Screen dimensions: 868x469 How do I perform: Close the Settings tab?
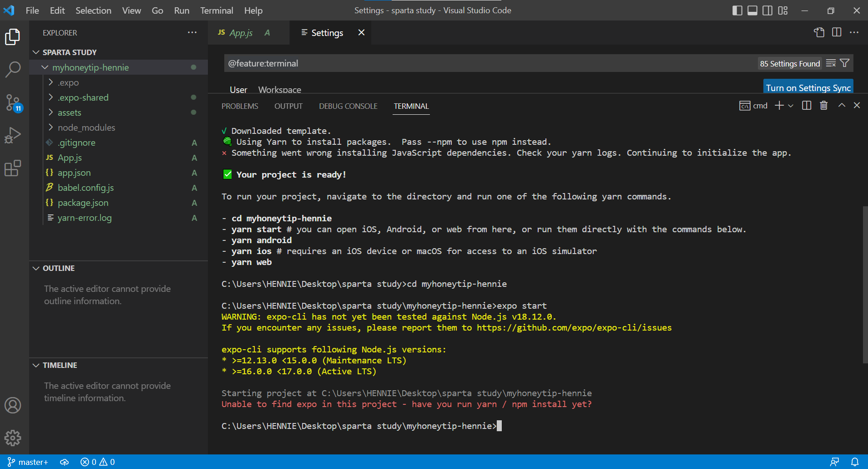361,32
